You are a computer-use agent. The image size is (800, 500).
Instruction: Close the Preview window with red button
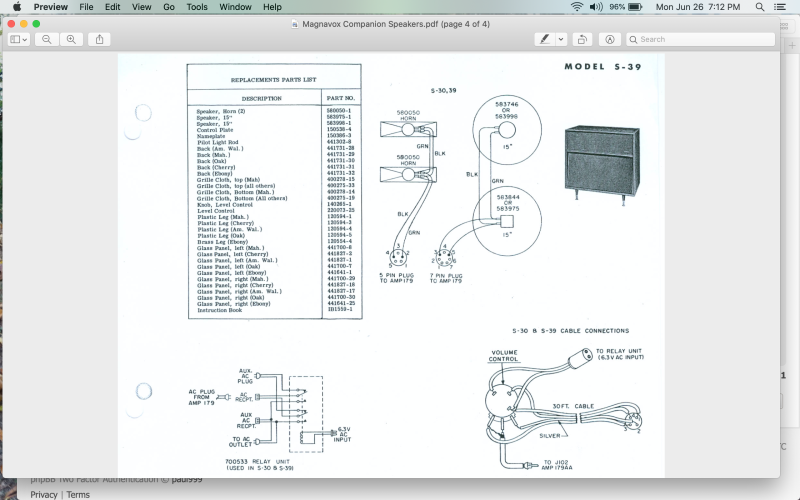tap(11, 23)
